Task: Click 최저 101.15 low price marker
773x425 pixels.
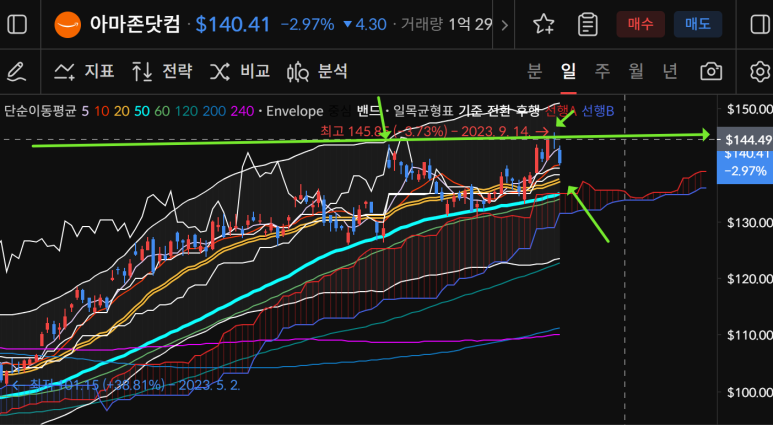Action: pyautogui.click(x=126, y=385)
